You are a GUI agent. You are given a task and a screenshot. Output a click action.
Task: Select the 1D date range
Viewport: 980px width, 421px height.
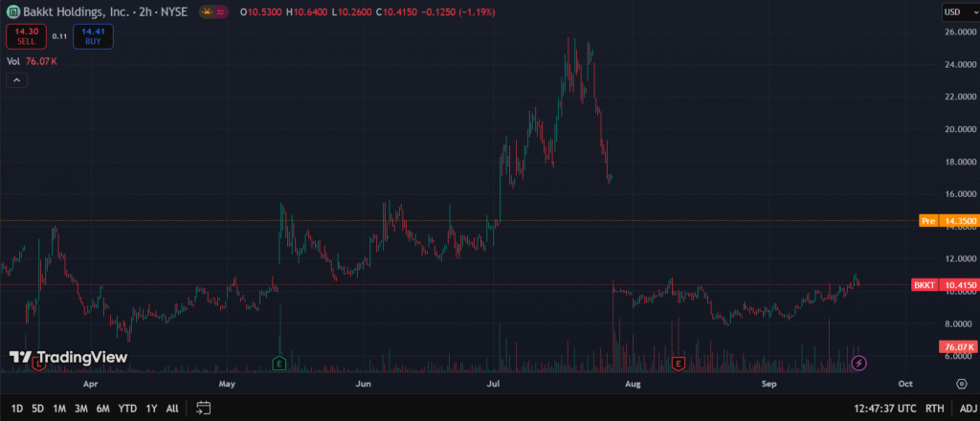17,409
